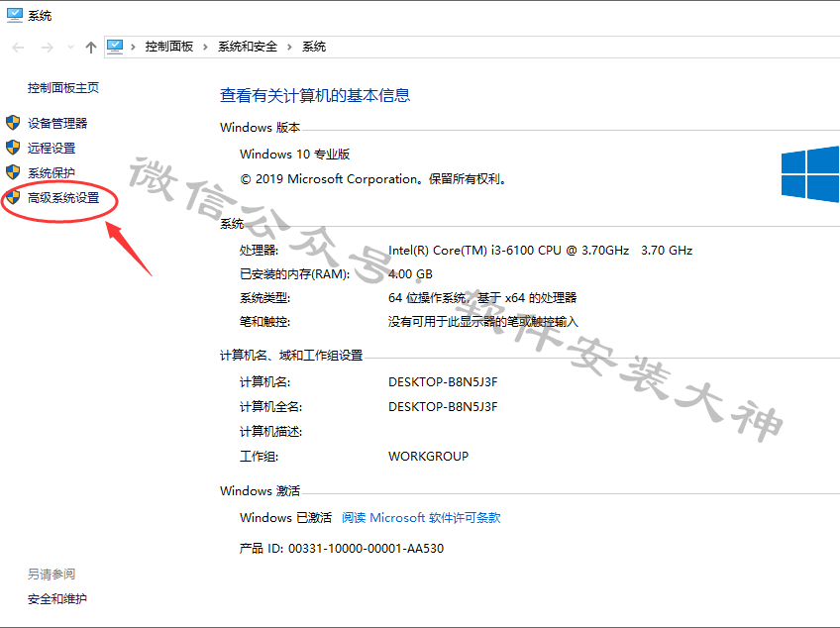This screenshot has width=840, height=628.
Task: Click the 工作组 value WORKGROUP
Action: click(x=429, y=456)
